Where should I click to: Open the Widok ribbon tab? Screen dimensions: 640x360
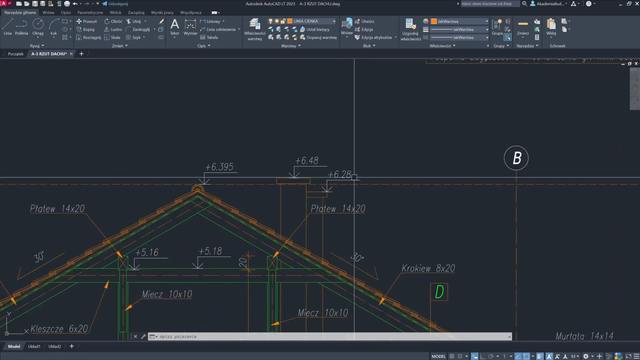[116, 13]
